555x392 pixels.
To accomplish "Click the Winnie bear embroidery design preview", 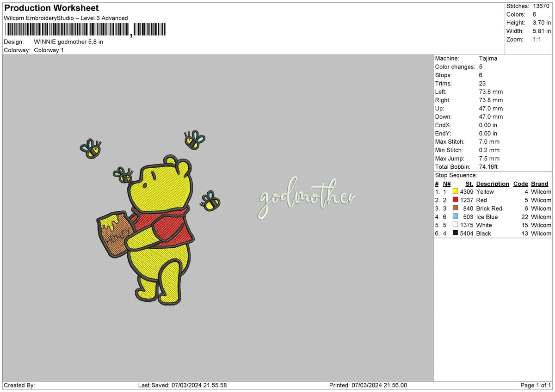I will pyautogui.click(x=150, y=217).
